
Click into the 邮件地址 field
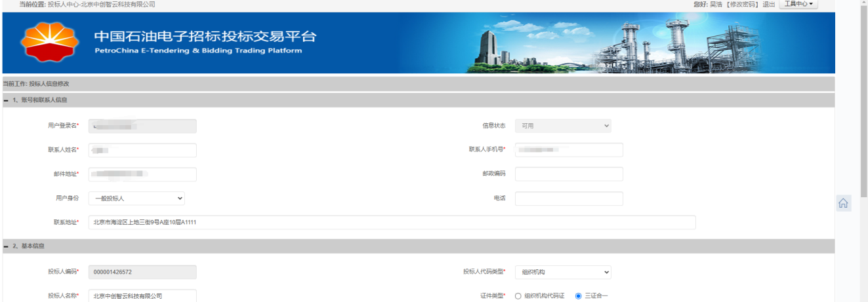click(142, 174)
